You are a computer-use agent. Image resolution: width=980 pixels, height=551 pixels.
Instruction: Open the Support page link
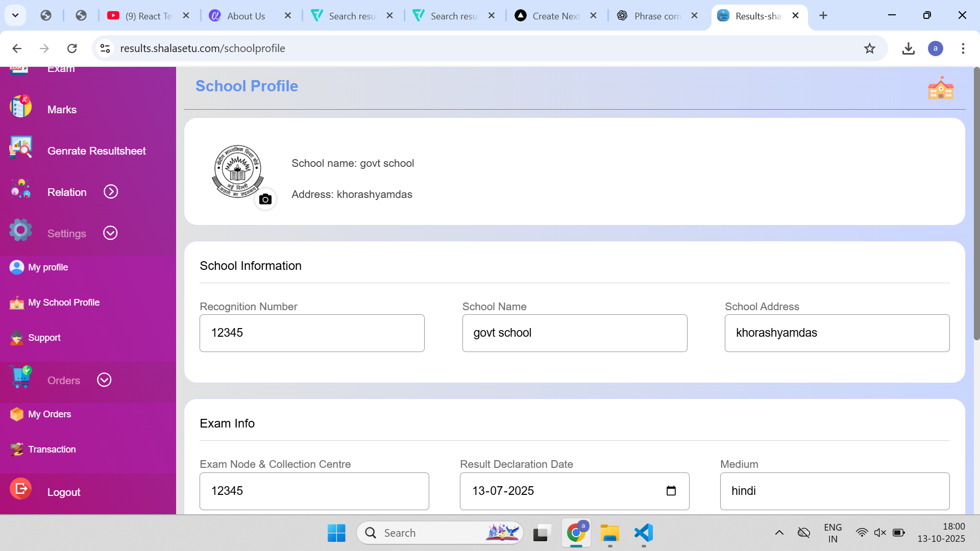44,338
